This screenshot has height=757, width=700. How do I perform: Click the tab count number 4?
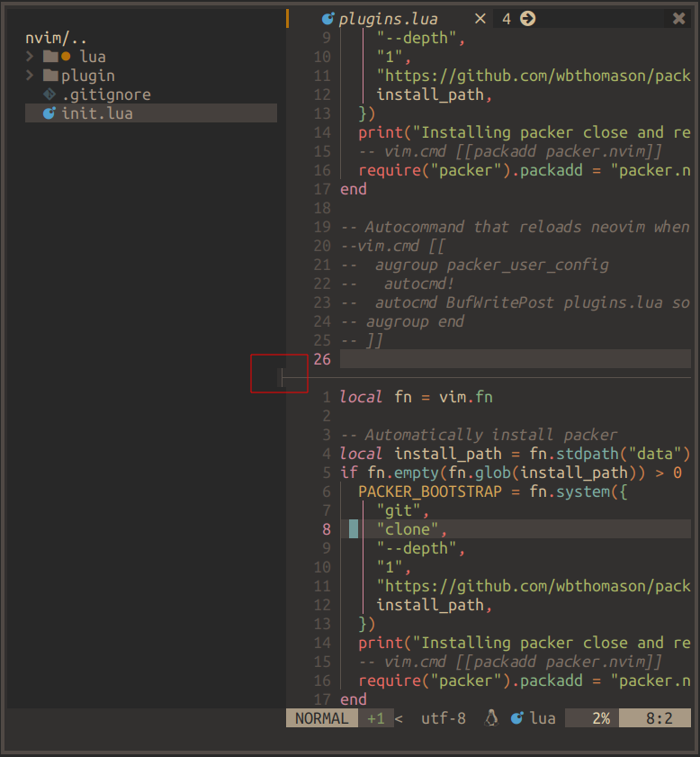point(506,19)
